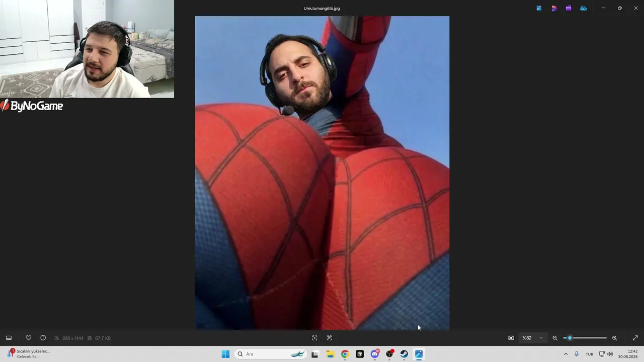Show file info panel in Photos

point(43,338)
